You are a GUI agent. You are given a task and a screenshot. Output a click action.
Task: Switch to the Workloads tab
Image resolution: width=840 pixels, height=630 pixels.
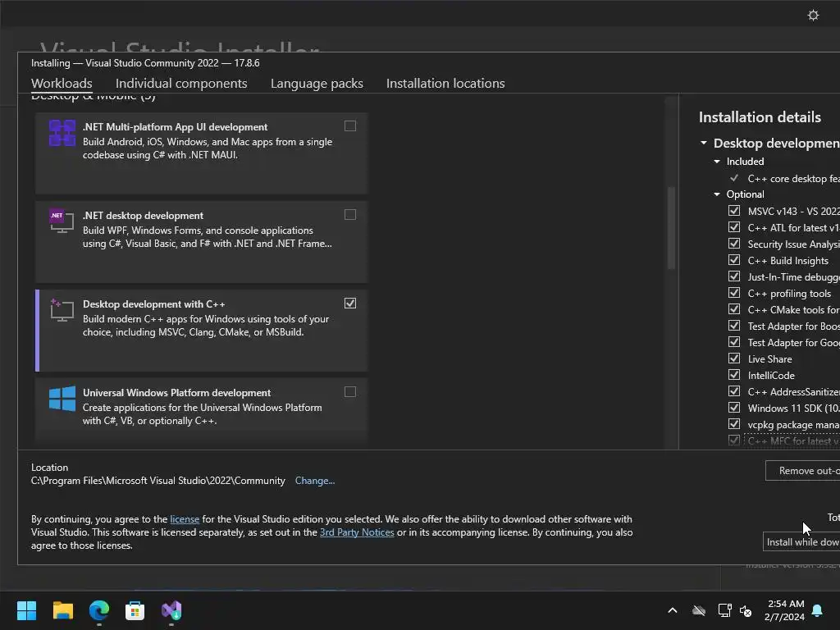coord(62,84)
